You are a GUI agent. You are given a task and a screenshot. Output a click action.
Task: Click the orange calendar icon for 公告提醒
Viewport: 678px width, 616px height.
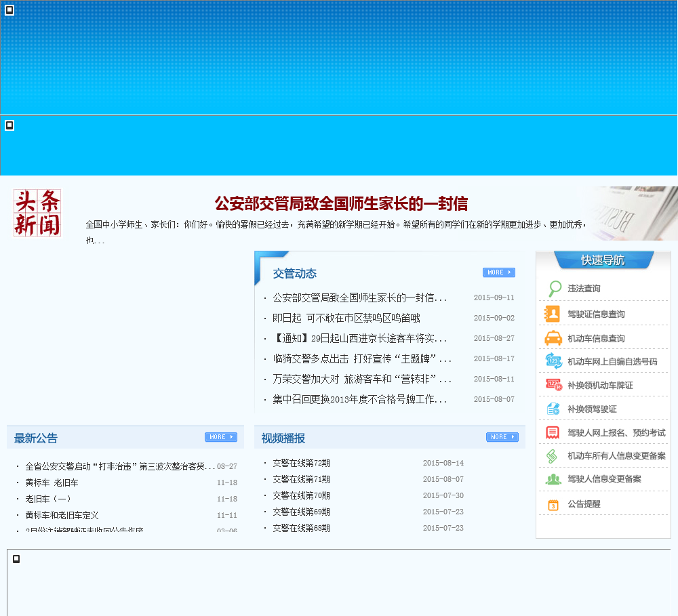[553, 504]
